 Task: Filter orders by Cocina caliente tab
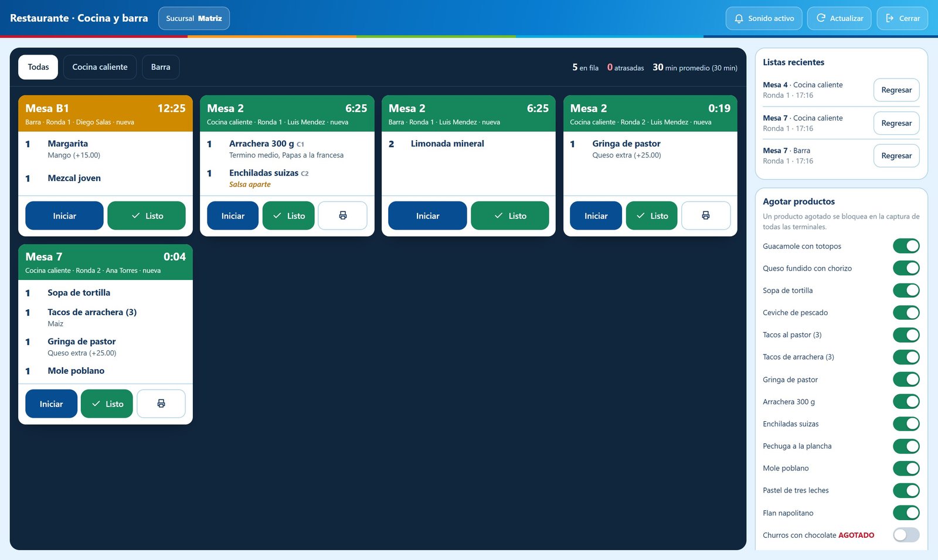(x=100, y=67)
